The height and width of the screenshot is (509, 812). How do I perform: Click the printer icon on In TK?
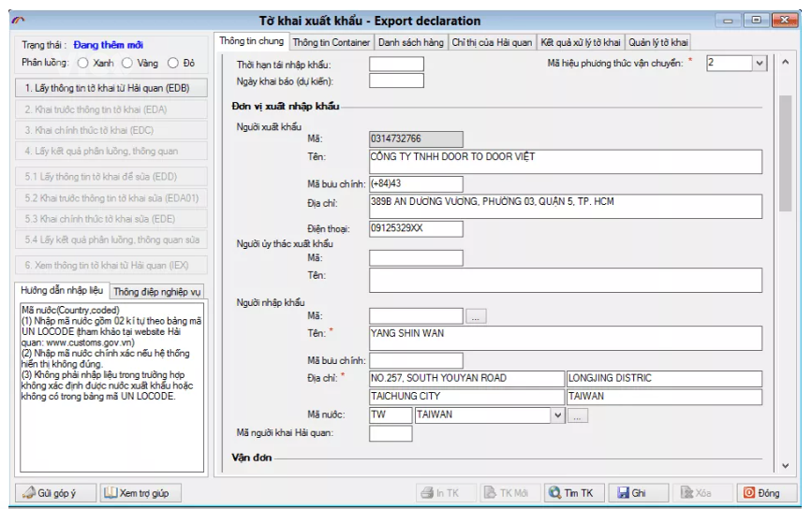click(x=427, y=493)
